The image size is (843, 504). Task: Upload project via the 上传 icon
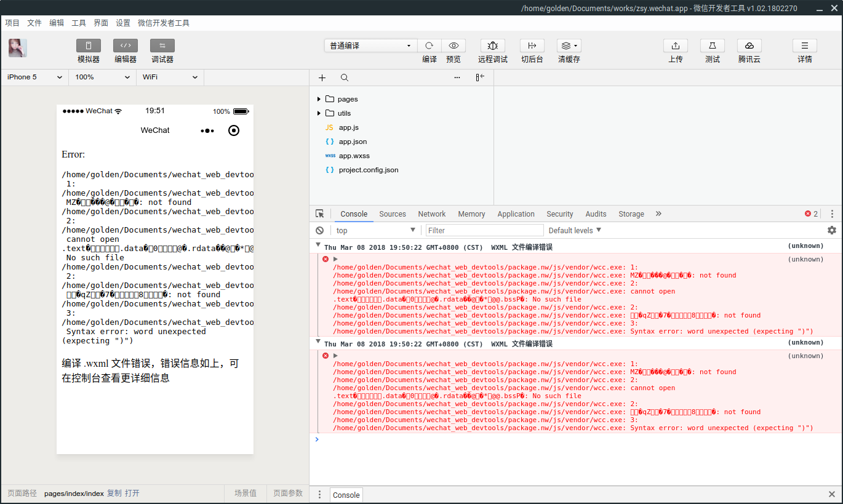(675, 46)
